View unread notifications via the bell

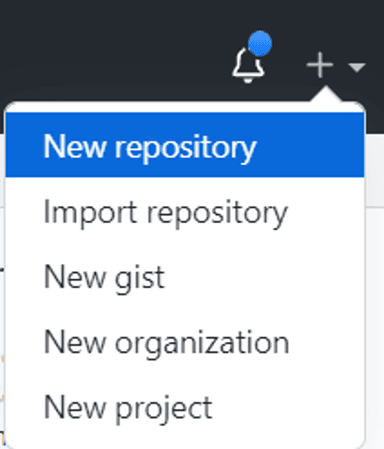[x=248, y=65]
